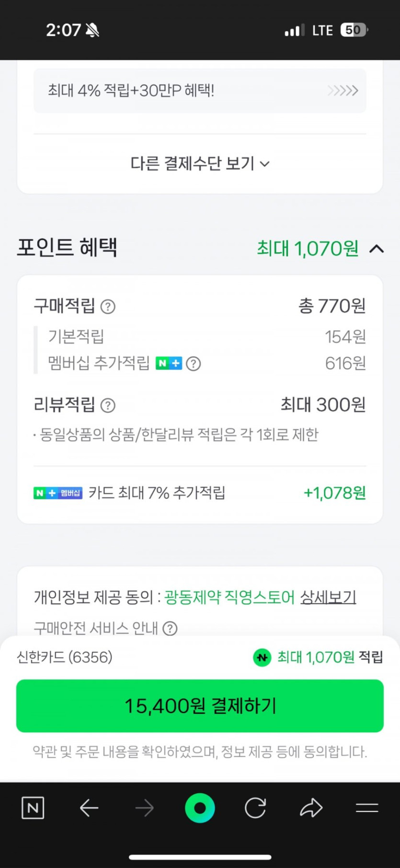Collapse the 포인트 혜택 section chevron

coord(377,248)
